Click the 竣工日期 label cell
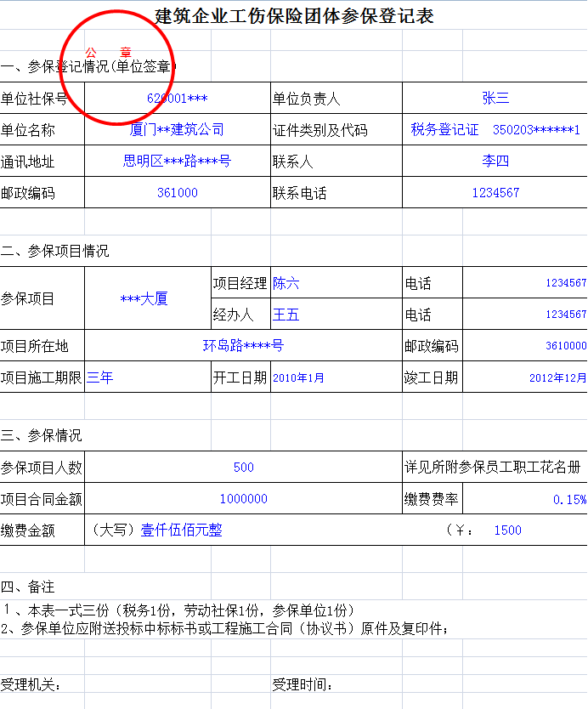This screenshot has height=709, width=588. click(x=432, y=377)
